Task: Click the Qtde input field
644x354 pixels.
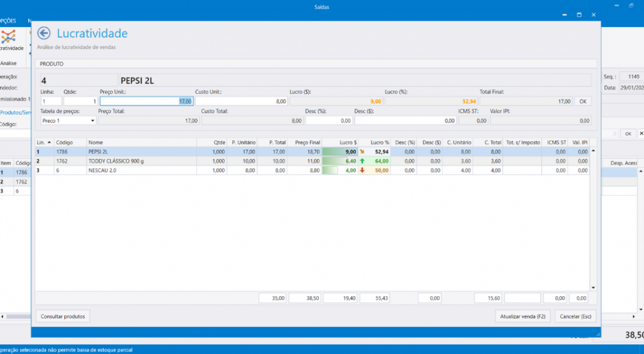Action: (80, 101)
